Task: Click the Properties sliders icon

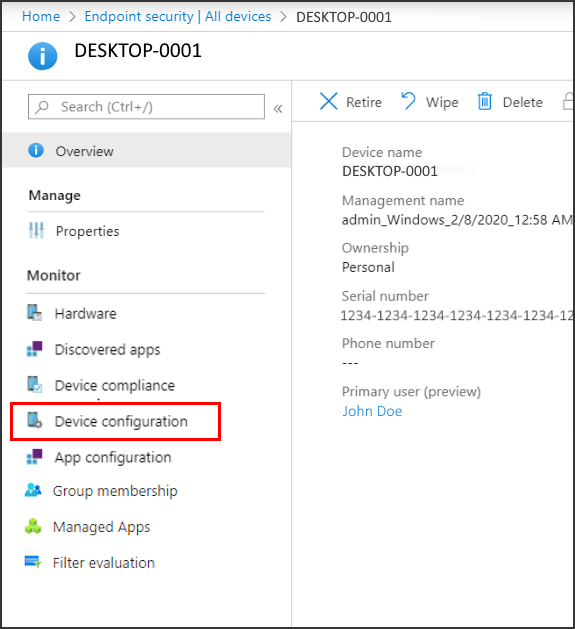Action: point(36,230)
